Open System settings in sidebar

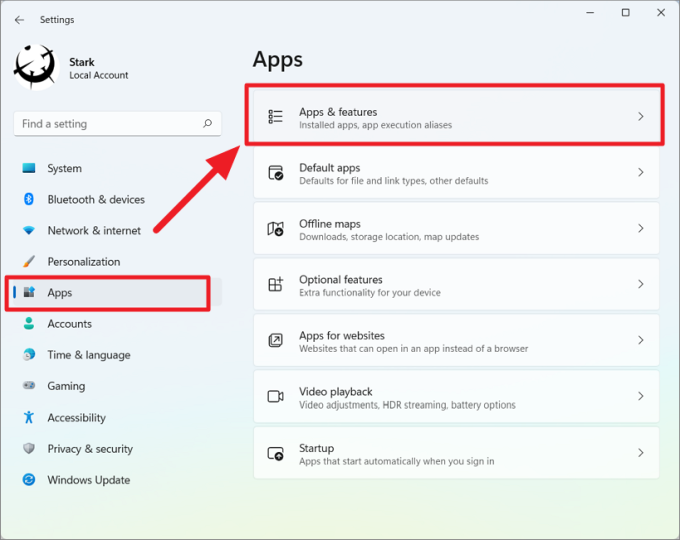tap(64, 169)
